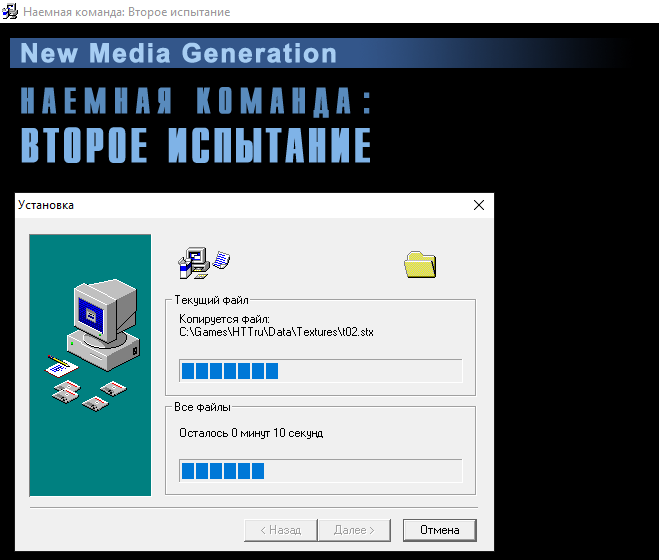Click the ВТОРОЕ ИСПЫТАНИЕ heading graphic

tap(196, 145)
